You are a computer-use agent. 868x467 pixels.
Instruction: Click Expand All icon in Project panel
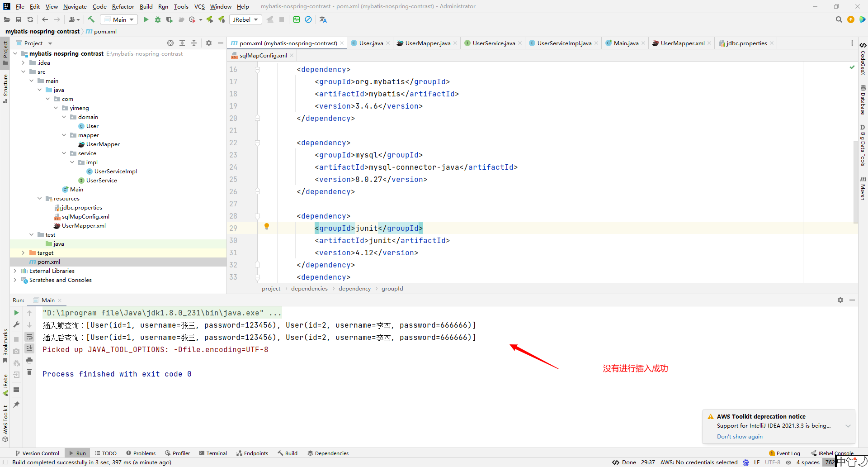pyautogui.click(x=182, y=43)
